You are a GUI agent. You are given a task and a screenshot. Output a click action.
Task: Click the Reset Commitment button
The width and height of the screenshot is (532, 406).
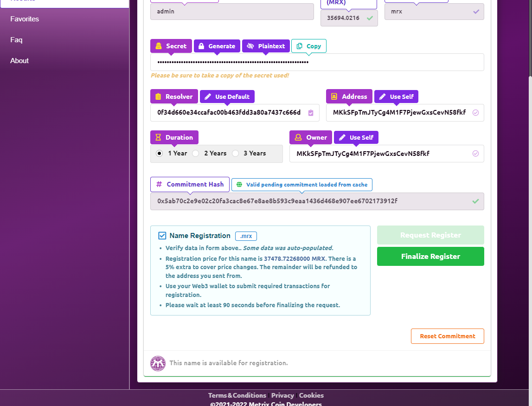point(448,336)
